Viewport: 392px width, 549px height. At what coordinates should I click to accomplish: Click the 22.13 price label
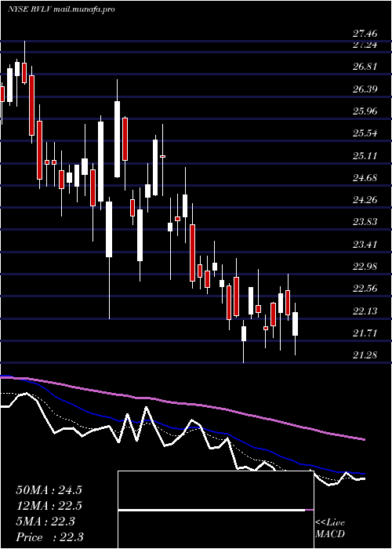click(x=365, y=311)
